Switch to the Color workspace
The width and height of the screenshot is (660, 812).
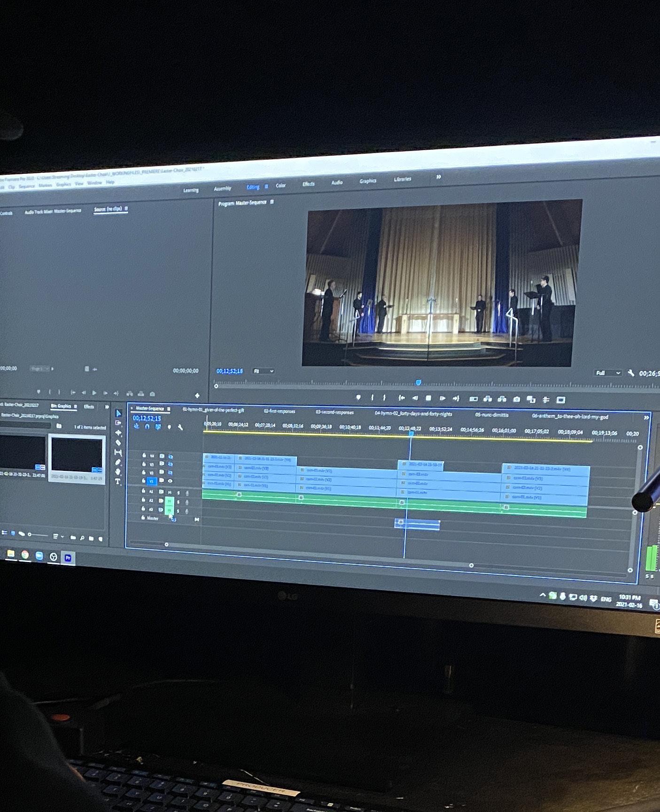pos(280,186)
